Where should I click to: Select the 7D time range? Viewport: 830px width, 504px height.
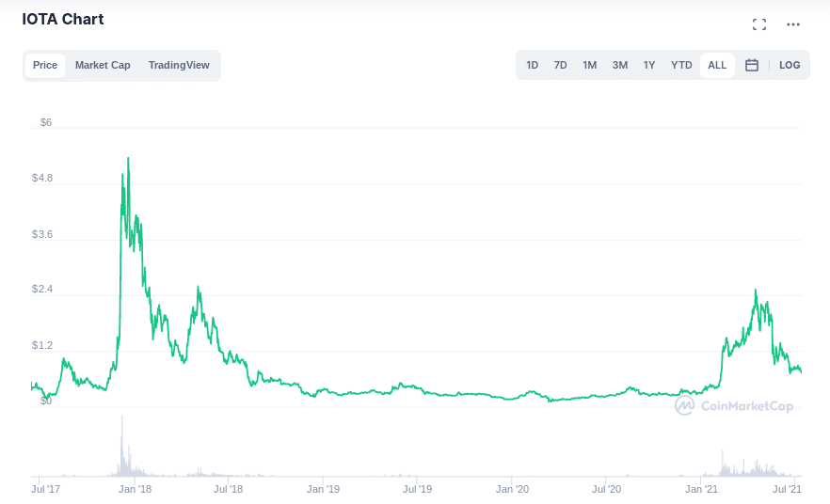tap(560, 65)
